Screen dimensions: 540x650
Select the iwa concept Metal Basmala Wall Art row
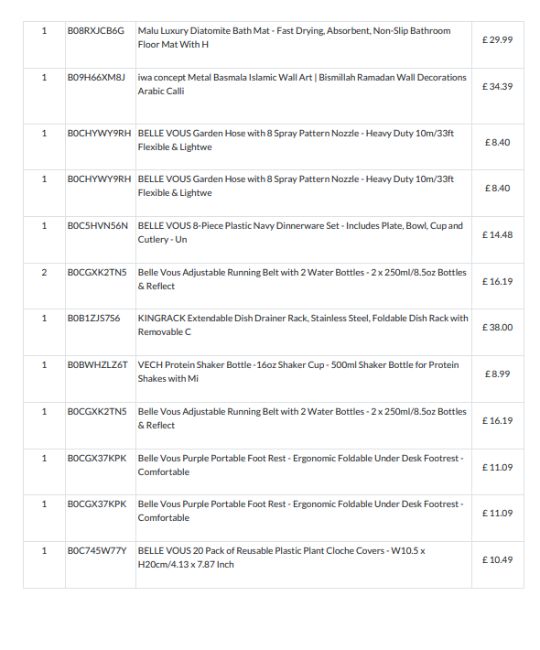tap(274, 96)
